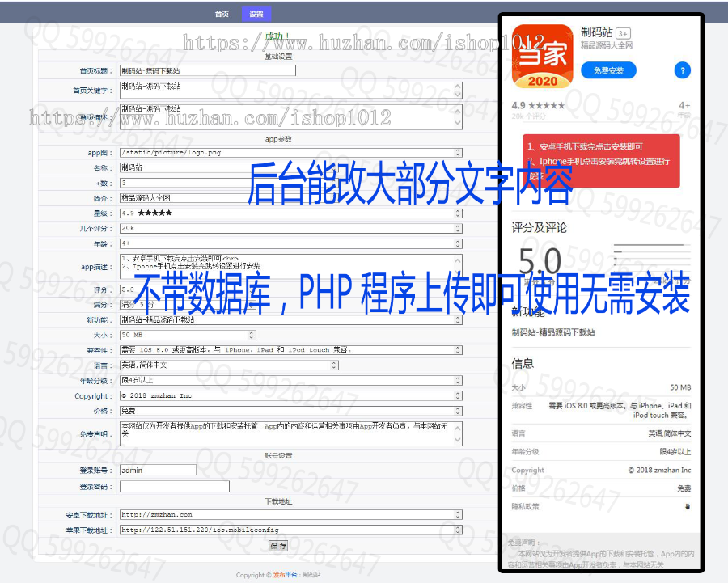Click scrollbar arrows of 首页关键字 text area

458,90
